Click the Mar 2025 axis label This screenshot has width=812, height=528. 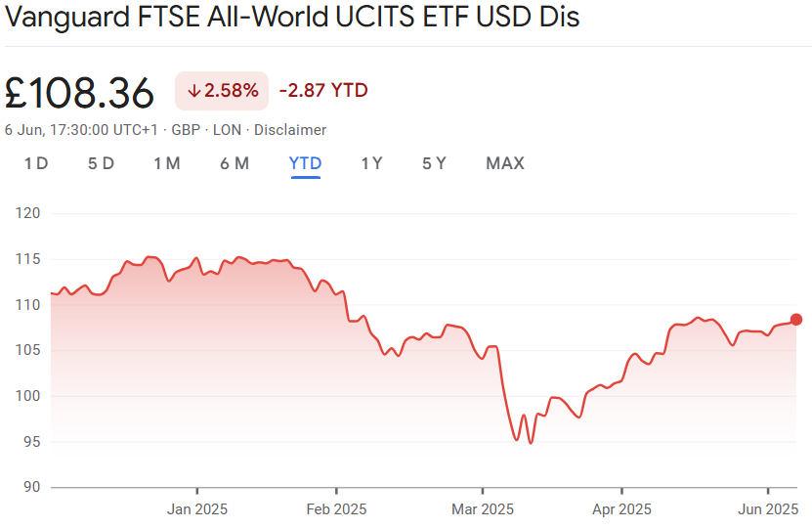pos(483,509)
